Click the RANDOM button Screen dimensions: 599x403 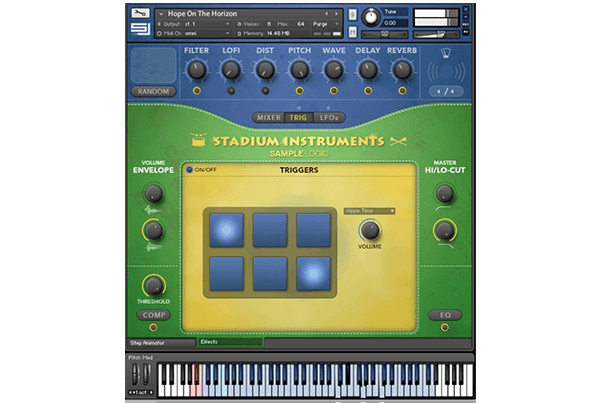[x=153, y=92]
